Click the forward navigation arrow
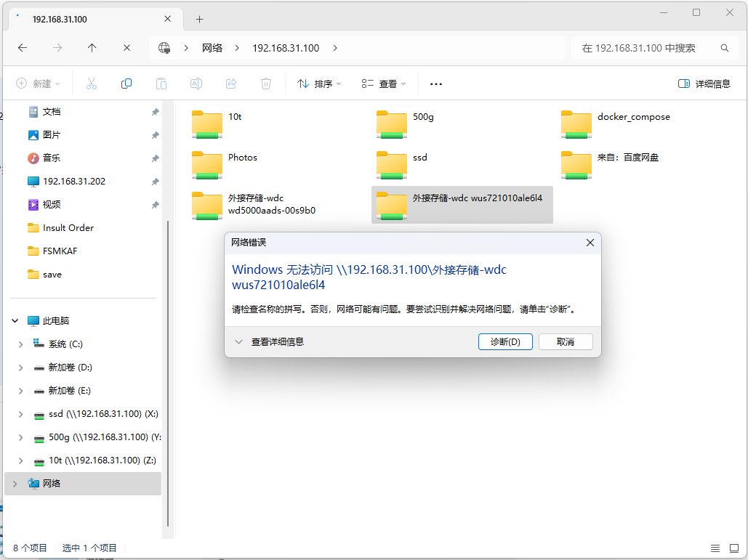Screen dimensions: 748x560 point(57,48)
